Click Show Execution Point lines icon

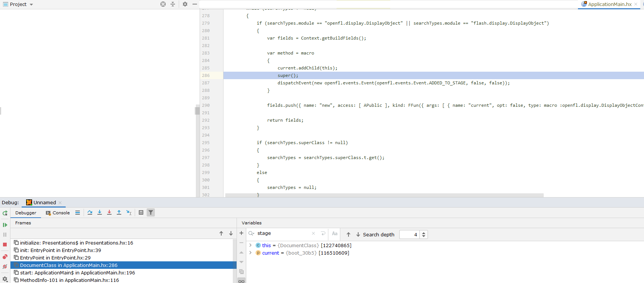coord(78,212)
